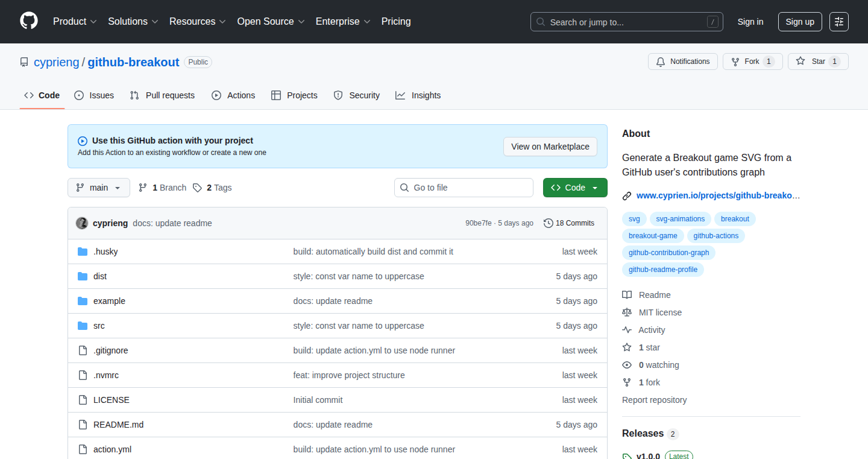Open the github-breakout repository name link
Image resolution: width=868 pixels, height=459 pixels.
click(x=134, y=62)
